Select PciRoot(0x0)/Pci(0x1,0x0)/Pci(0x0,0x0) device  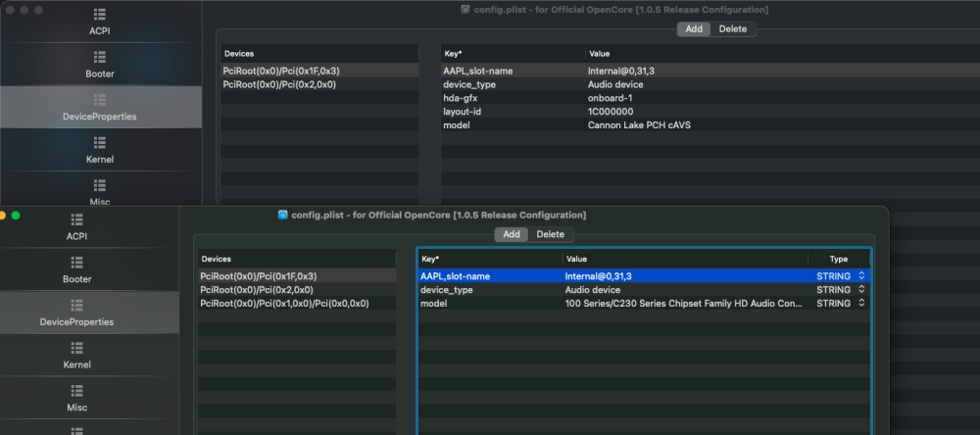click(x=297, y=303)
